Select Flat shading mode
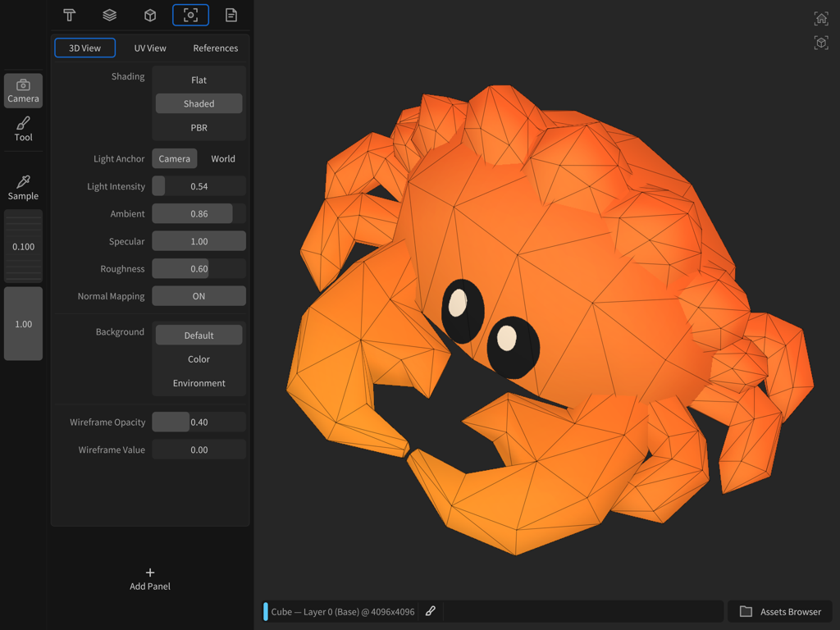Screen dimensions: 840x630 point(199,79)
